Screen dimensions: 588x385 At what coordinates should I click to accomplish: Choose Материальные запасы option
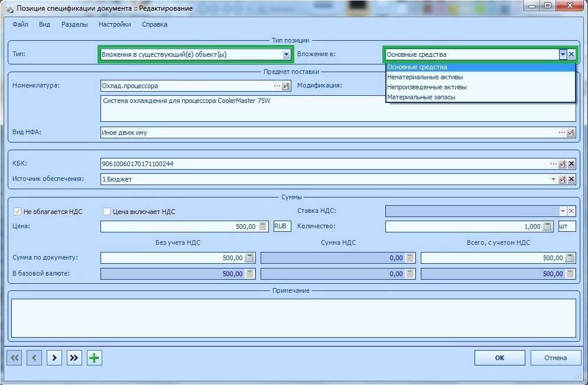[480, 97]
